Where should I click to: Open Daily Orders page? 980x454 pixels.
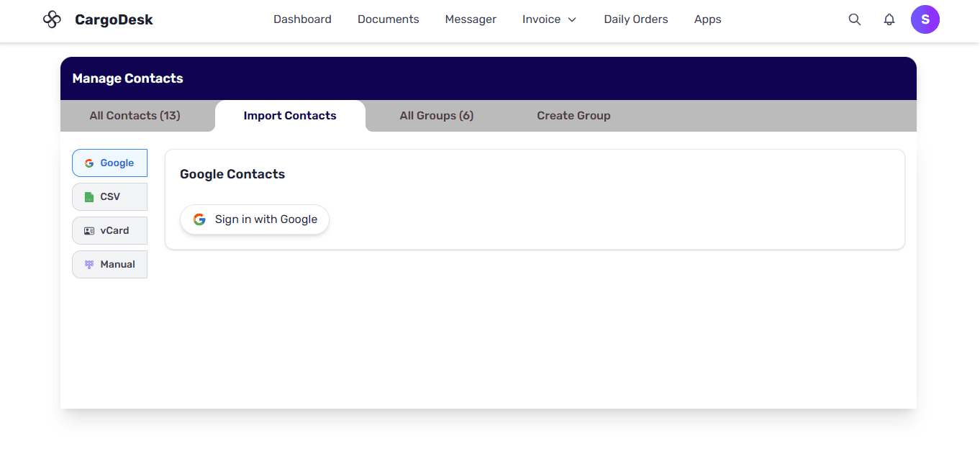coord(636,19)
